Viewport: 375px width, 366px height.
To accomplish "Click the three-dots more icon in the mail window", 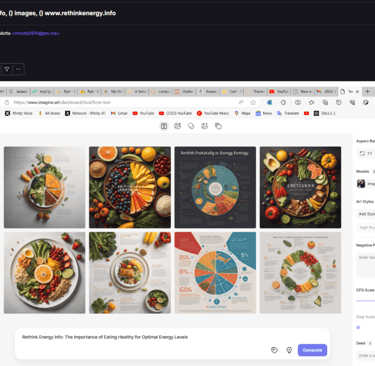I will coord(18,69).
